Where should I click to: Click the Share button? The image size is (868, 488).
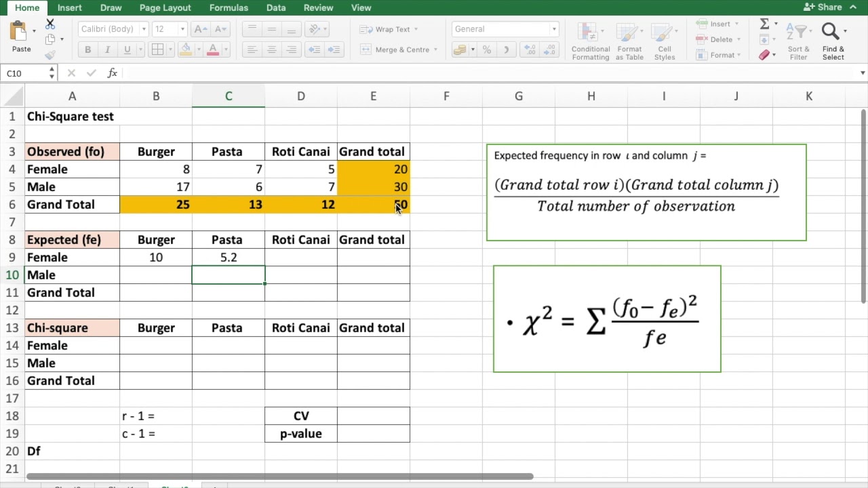click(x=823, y=7)
